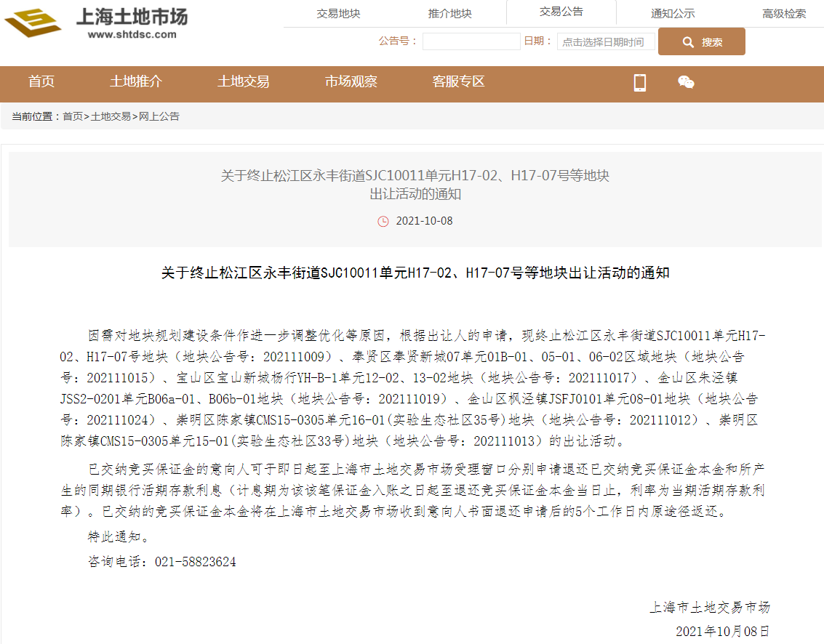The height and width of the screenshot is (644, 824).
Task: Select the 推介地块 tab
Action: tap(451, 12)
